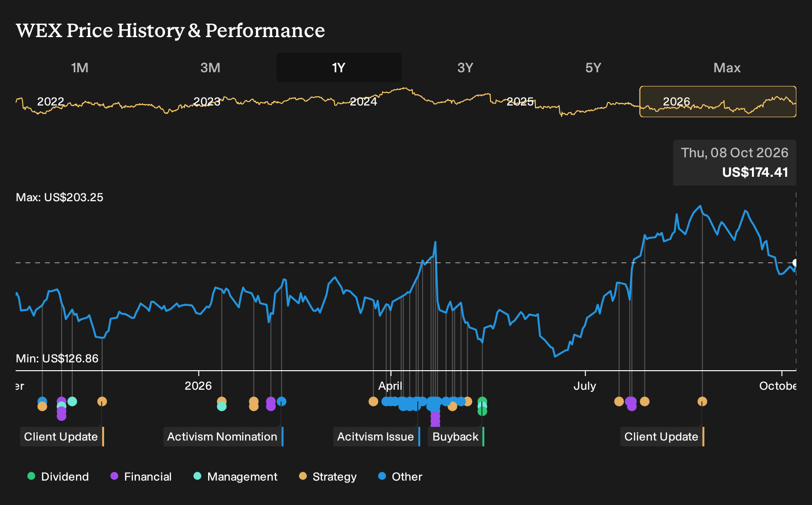The height and width of the screenshot is (505, 812).
Task: Toggle Management events in the legend
Action: pyautogui.click(x=235, y=477)
